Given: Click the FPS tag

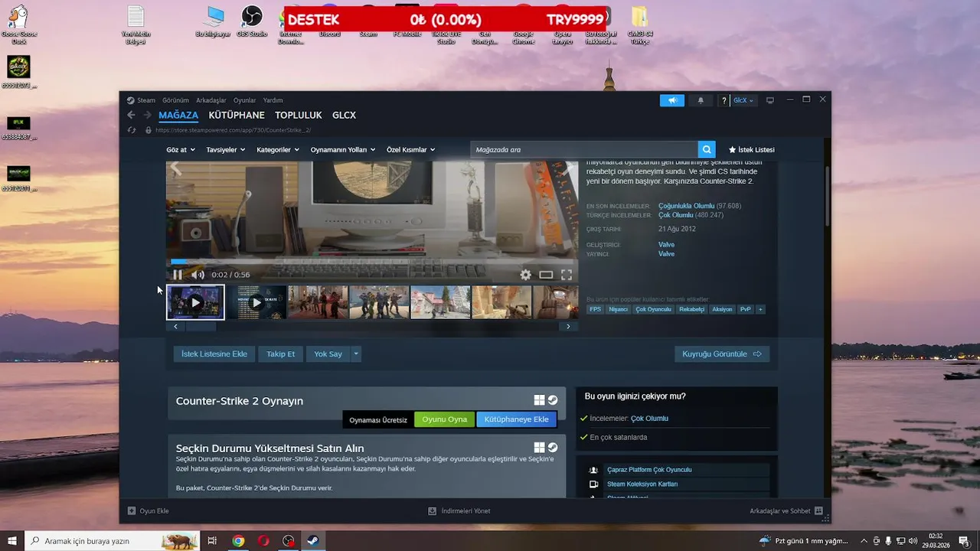Looking at the screenshot, I should click(x=596, y=309).
